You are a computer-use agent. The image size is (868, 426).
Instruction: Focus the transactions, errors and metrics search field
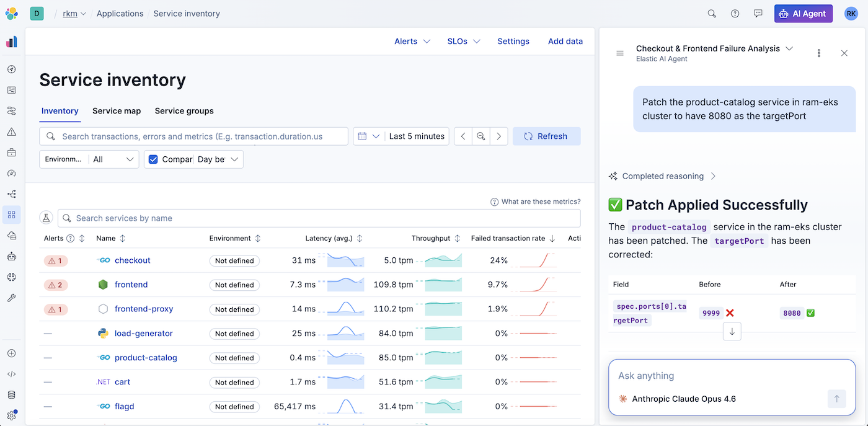[x=193, y=136]
